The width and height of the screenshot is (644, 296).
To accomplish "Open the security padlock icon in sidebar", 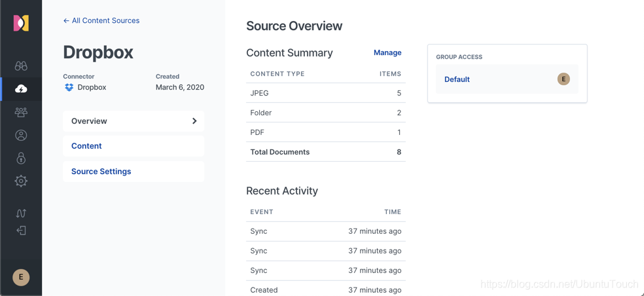I will (x=21, y=158).
